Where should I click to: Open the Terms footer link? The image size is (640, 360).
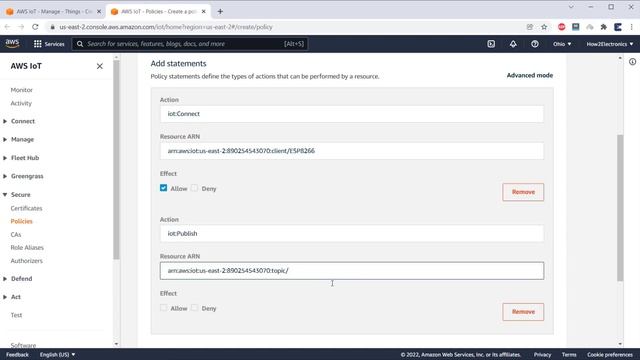click(x=569, y=355)
